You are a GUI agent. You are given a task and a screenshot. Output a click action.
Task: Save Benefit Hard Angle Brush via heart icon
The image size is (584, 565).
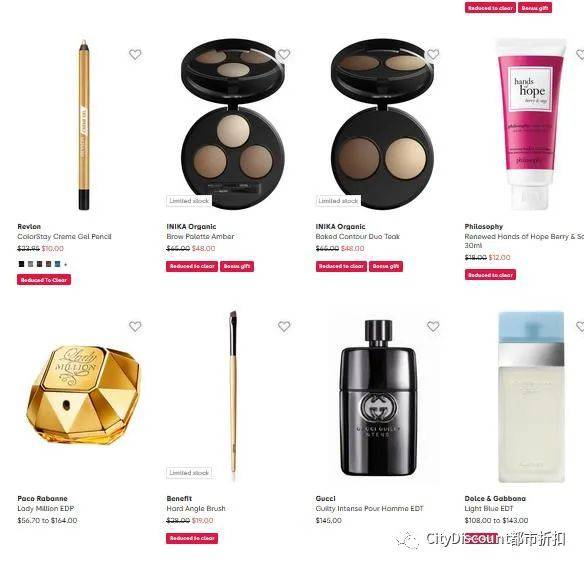click(x=284, y=326)
